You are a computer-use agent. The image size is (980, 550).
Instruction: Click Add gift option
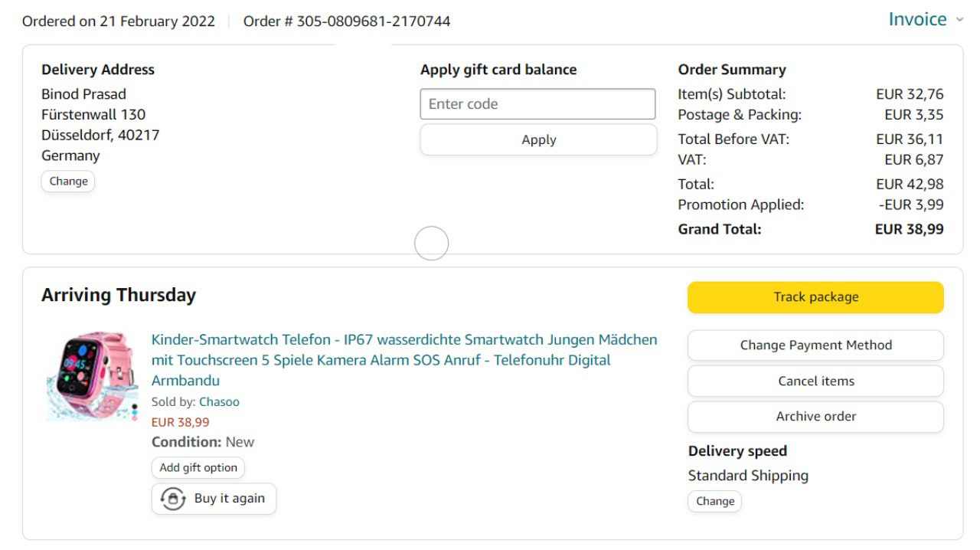(x=198, y=468)
